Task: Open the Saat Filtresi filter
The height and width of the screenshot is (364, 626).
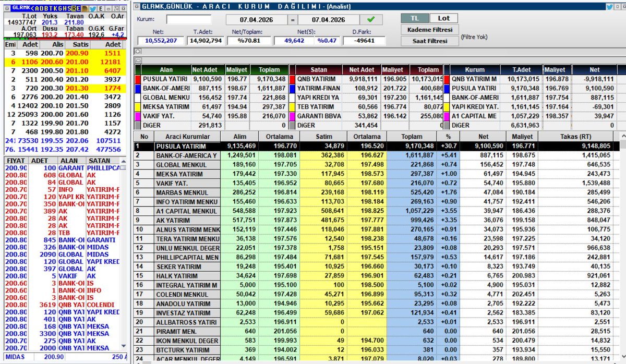Action: (x=429, y=41)
